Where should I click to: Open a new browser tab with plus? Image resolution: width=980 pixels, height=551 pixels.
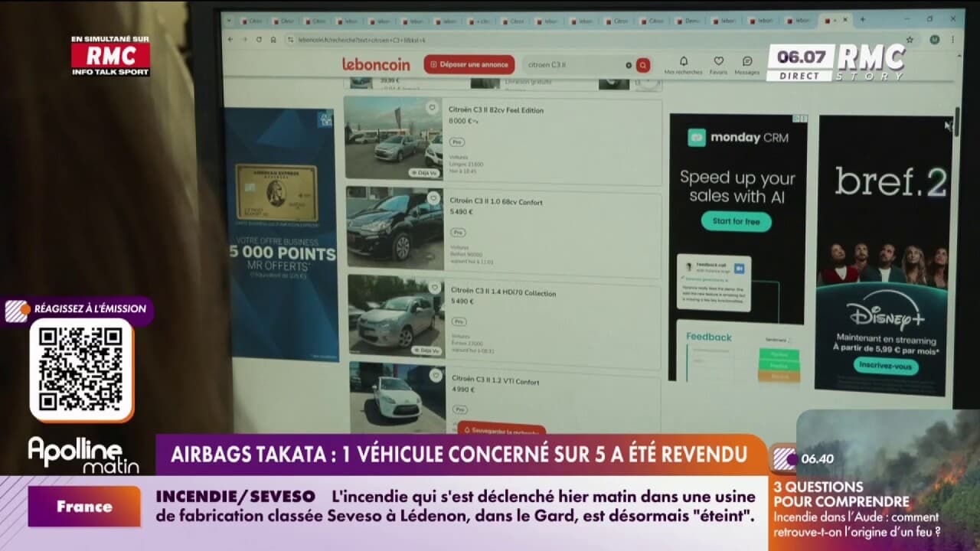(x=863, y=20)
